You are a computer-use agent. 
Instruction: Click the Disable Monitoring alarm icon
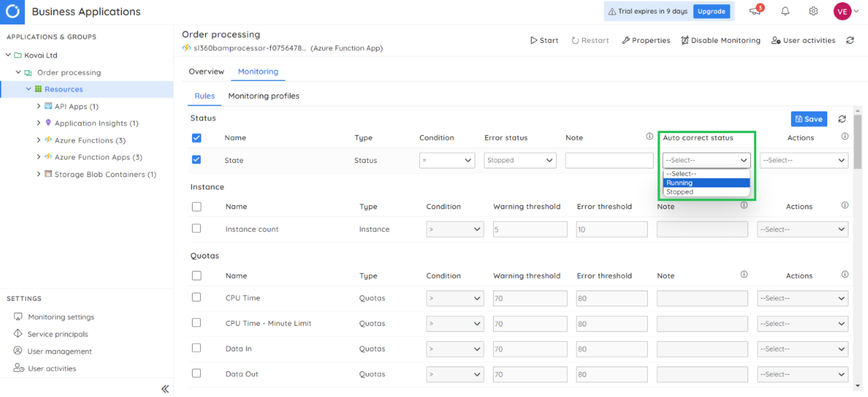685,40
